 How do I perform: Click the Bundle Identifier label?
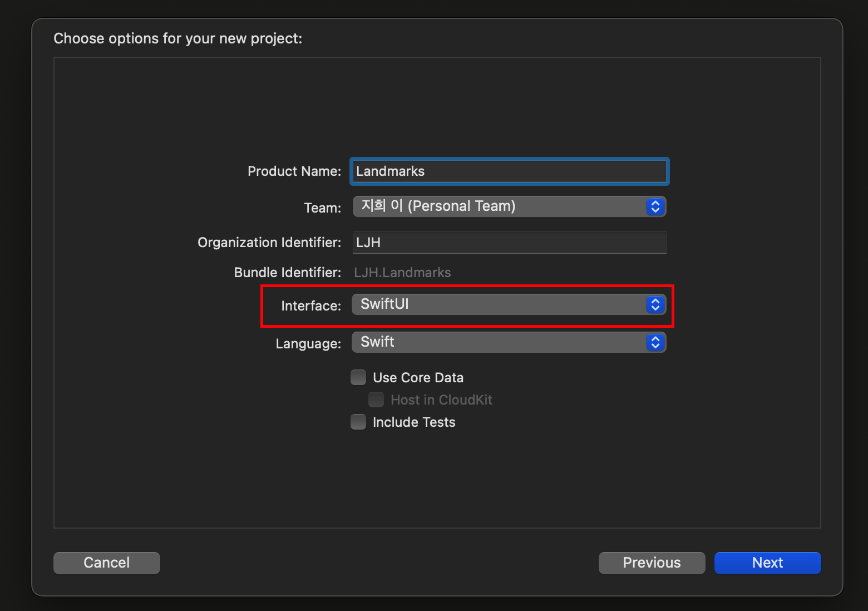click(x=287, y=273)
